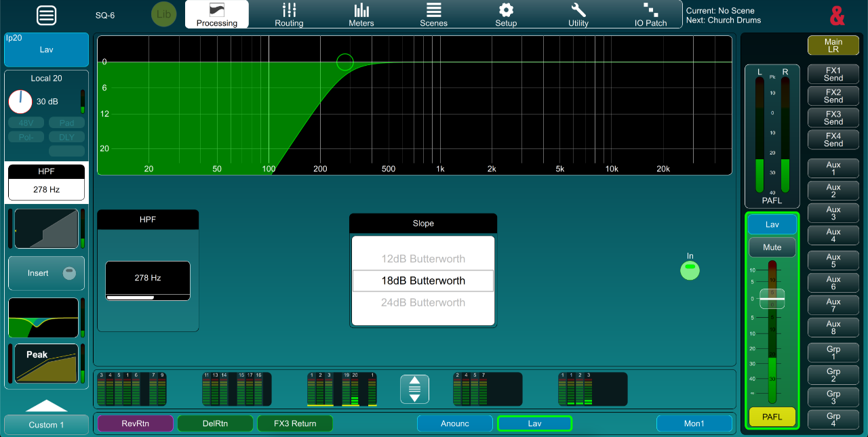This screenshot has height=437, width=868.
Task: Select 24dB Butterworth slope
Action: pyautogui.click(x=422, y=302)
